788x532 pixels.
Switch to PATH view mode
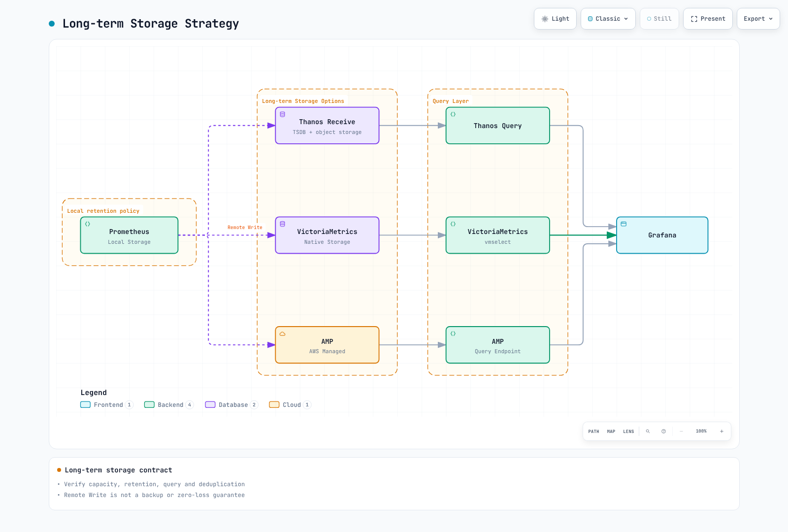pyautogui.click(x=593, y=432)
